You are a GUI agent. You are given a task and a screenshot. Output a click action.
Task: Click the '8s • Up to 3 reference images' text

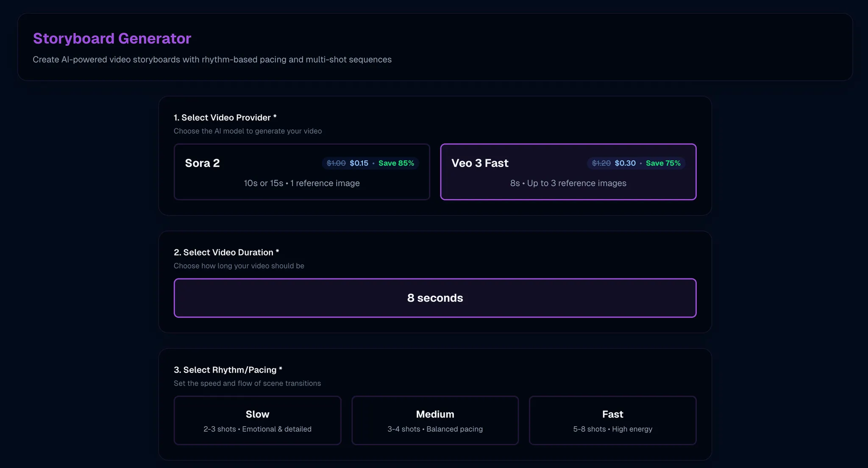pyautogui.click(x=568, y=183)
